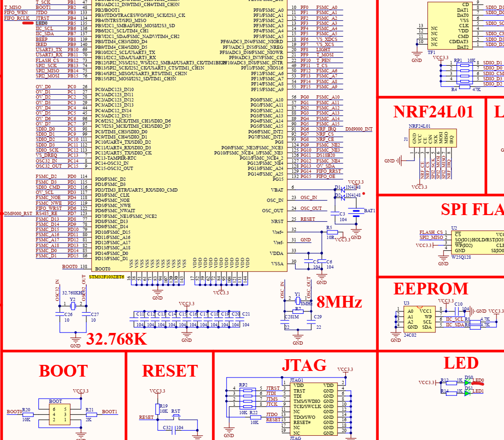Screen dimensions: 504x440
Task: Select the T_PEN net label on PF10
Action: click(x=323, y=60)
